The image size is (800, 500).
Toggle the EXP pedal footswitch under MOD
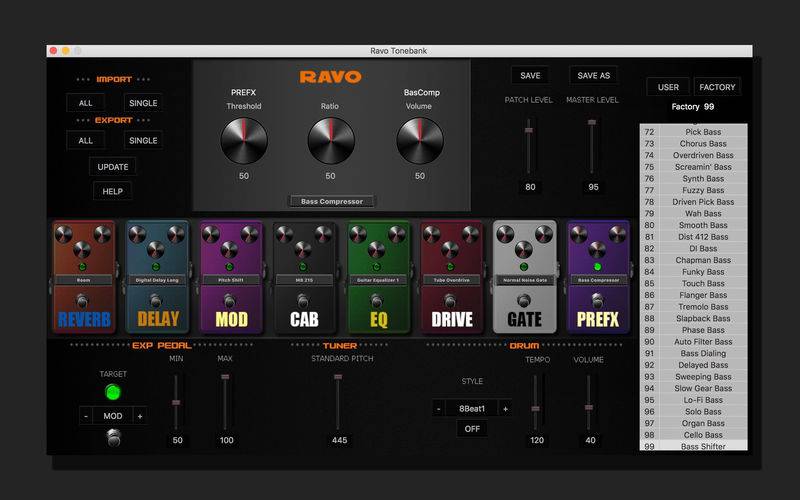[113, 438]
